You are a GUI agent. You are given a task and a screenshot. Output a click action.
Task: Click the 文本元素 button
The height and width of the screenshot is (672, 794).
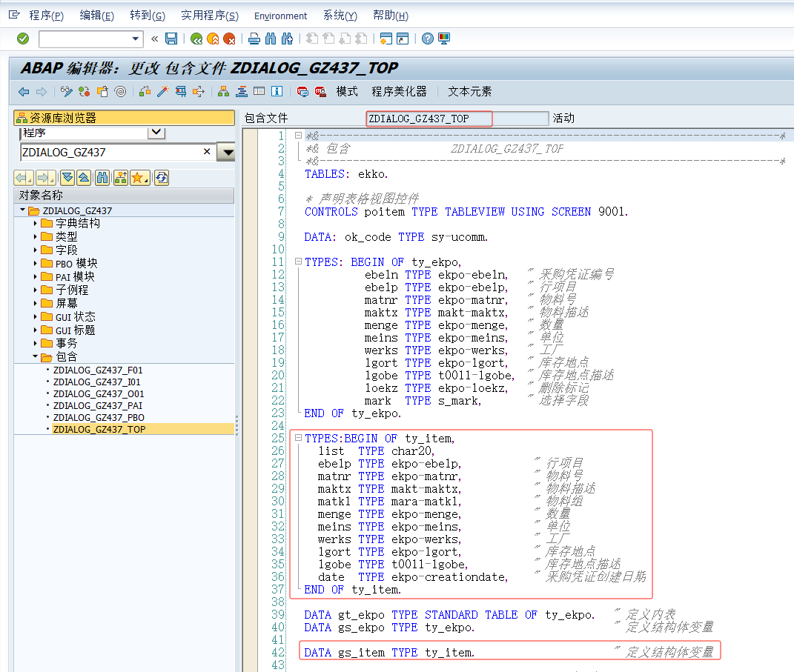pos(469,92)
